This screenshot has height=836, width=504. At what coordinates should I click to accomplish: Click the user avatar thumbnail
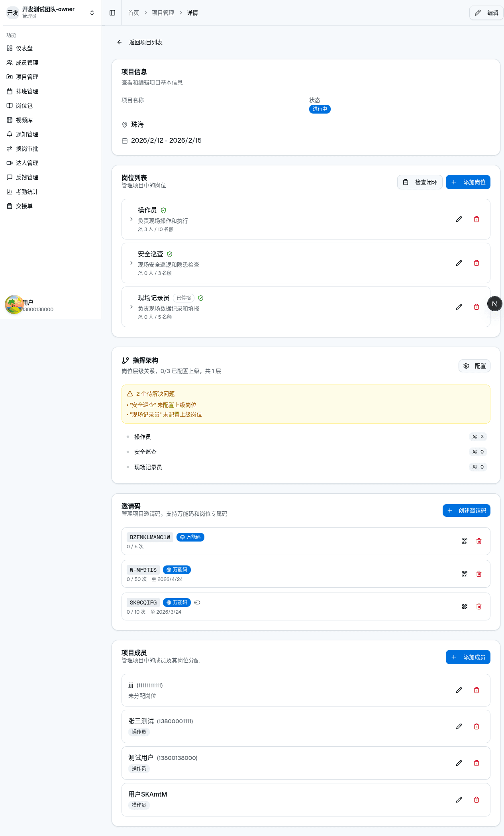click(14, 304)
